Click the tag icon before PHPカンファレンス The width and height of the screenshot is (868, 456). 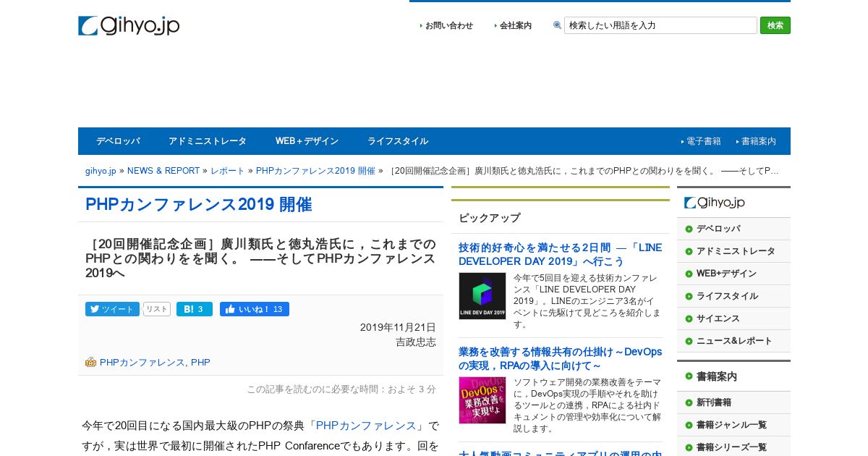90,362
